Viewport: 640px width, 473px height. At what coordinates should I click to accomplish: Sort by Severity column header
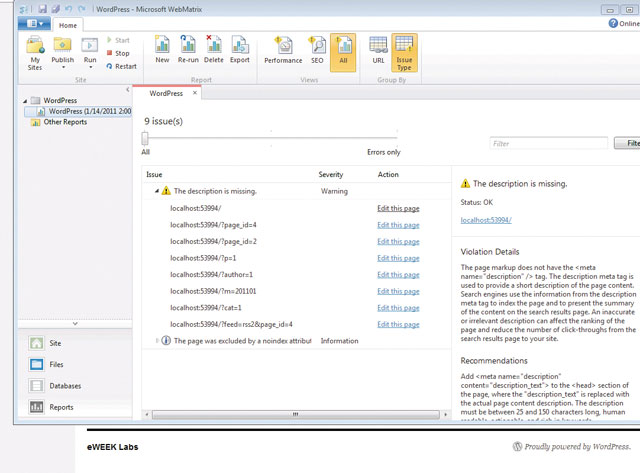coord(331,175)
